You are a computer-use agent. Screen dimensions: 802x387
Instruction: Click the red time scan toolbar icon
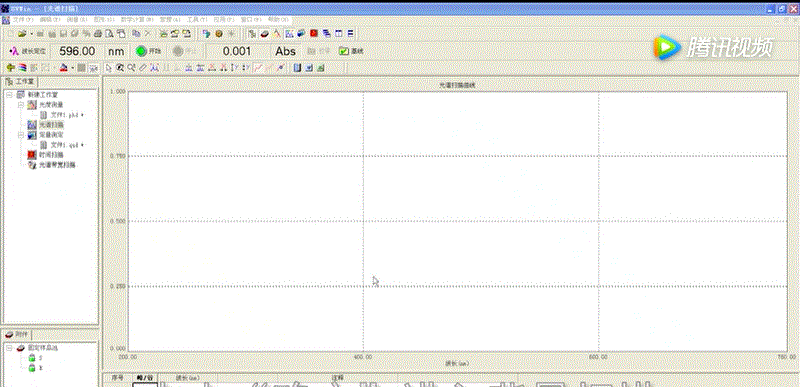pos(314,34)
